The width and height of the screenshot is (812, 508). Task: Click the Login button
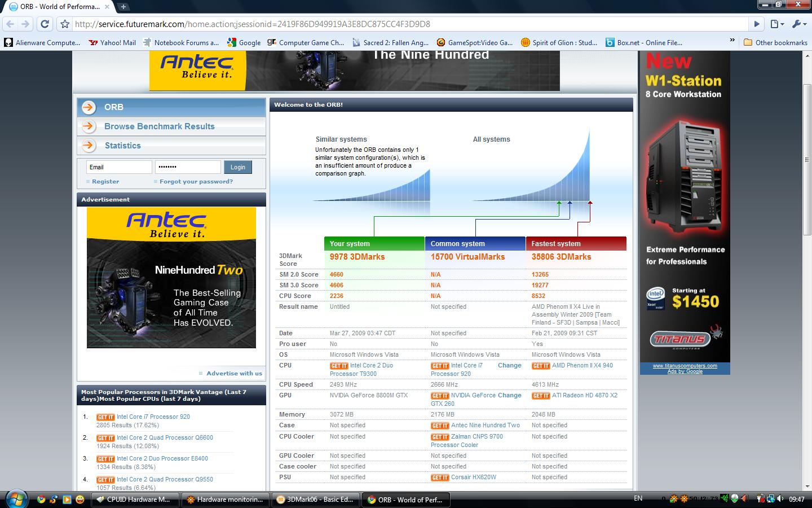coord(238,167)
